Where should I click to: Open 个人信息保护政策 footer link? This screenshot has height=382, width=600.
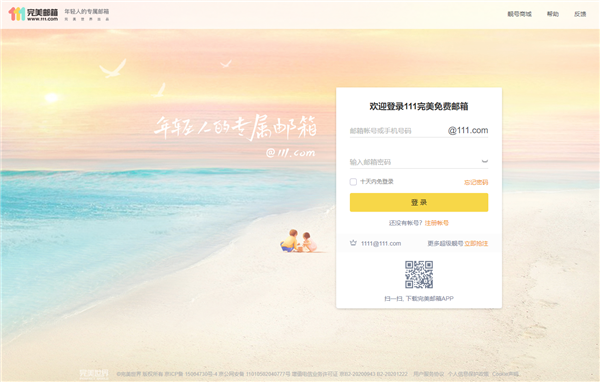point(468,374)
